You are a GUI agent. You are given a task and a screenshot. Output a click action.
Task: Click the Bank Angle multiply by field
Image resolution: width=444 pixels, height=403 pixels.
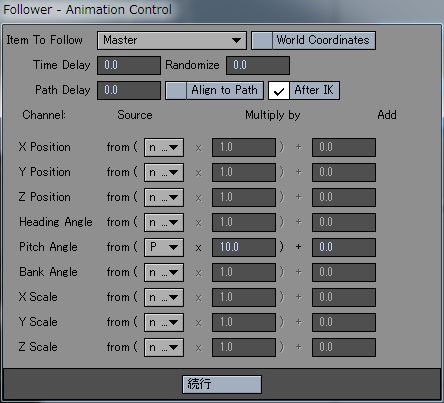(244, 272)
